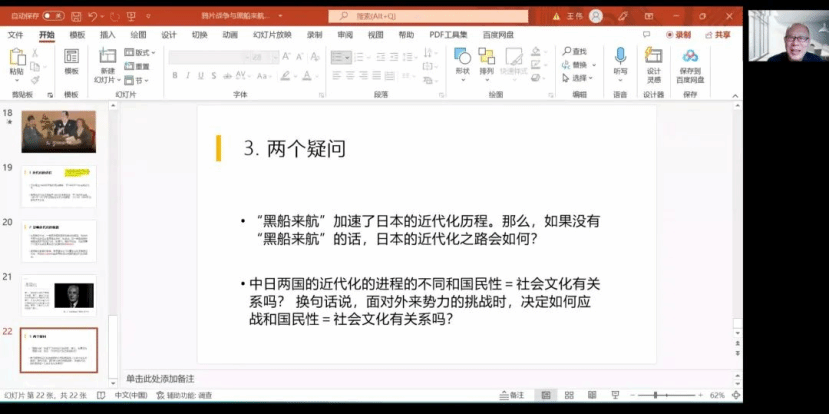The height and width of the screenshot is (414, 830).
Task: Toggle Notes (备注) pane in status bar
Action: 512,395
